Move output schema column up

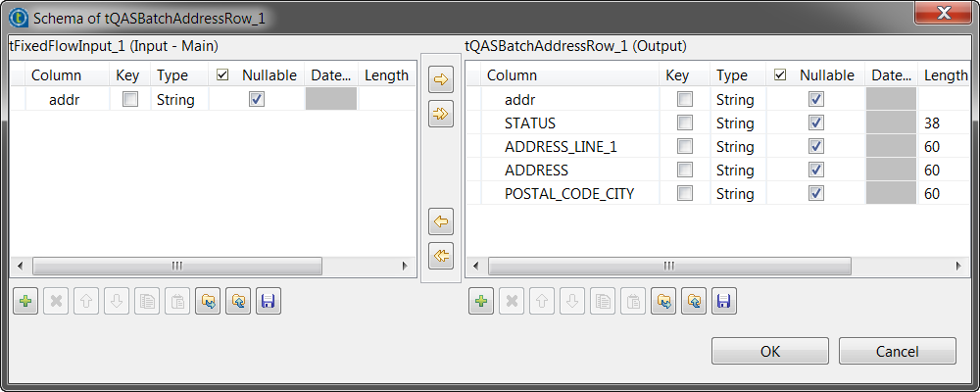[542, 301]
